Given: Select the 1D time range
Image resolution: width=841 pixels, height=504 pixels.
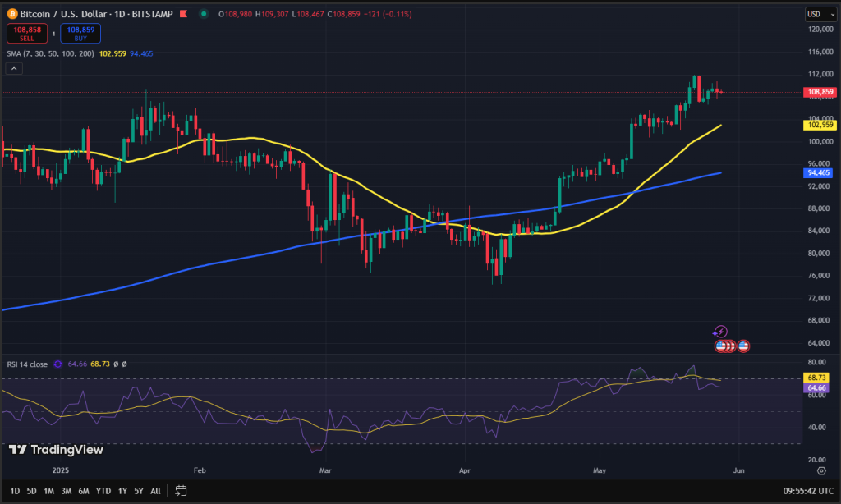Looking at the screenshot, I should [15, 491].
